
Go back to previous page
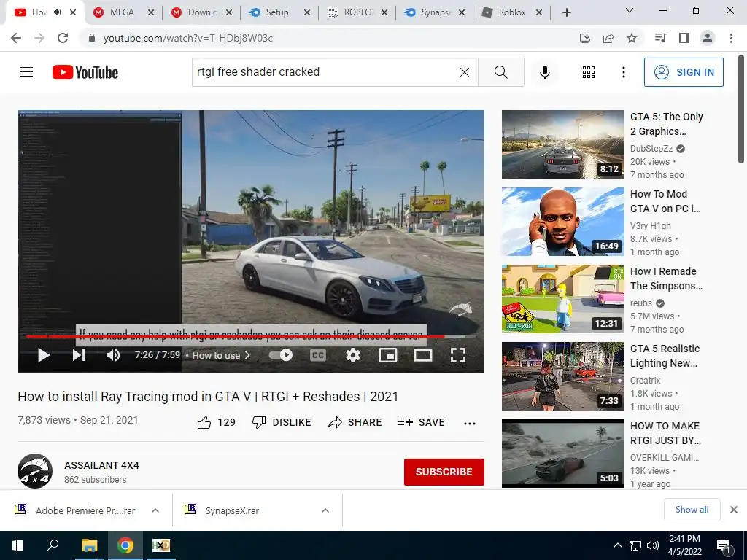pyautogui.click(x=16, y=38)
